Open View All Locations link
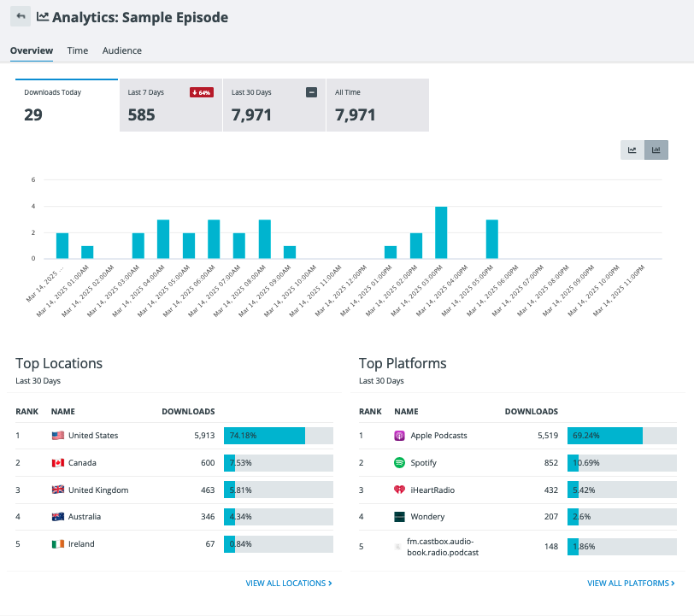Viewport: 694px width, 616px height. coord(289,584)
